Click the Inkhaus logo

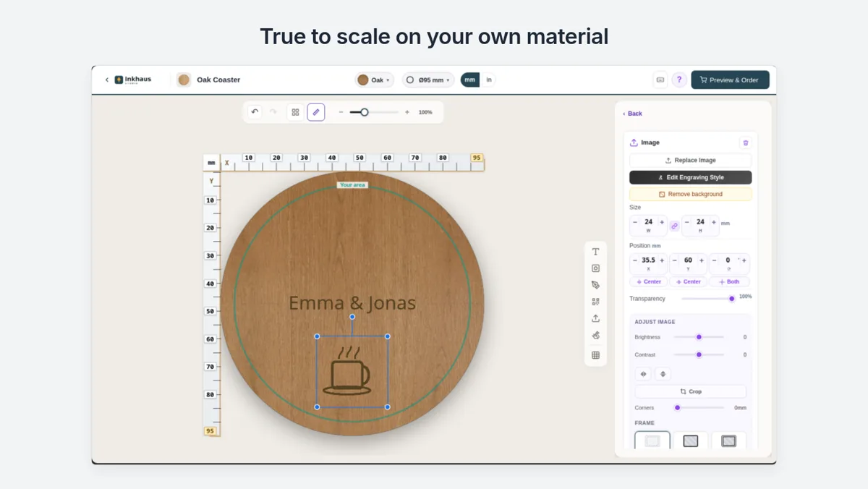pos(133,80)
